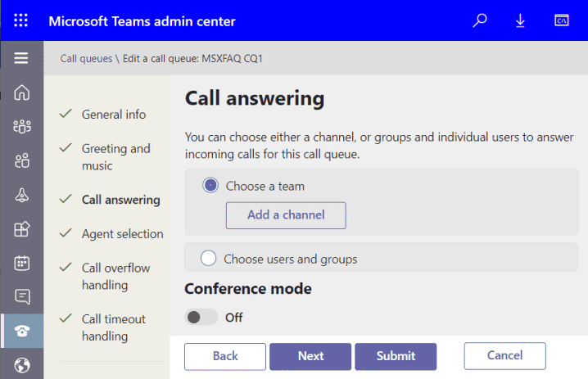Collapse the hamburger navigation menu
Screen dimensions: 588x379
pos(21,58)
